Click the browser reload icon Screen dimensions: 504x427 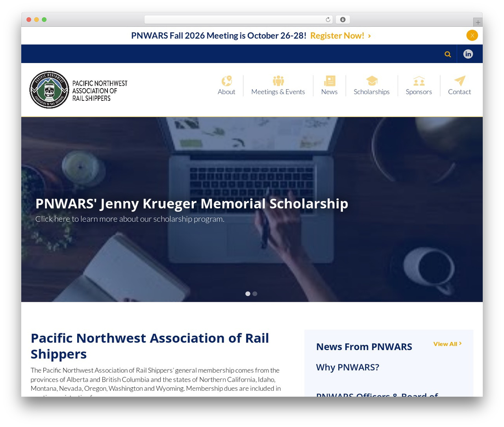click(x=328, y=20)
